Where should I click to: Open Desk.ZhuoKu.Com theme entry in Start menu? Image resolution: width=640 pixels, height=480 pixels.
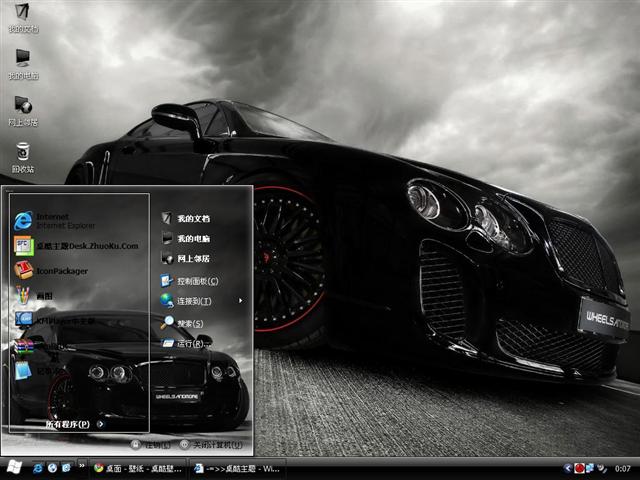(x=76, y=246)
